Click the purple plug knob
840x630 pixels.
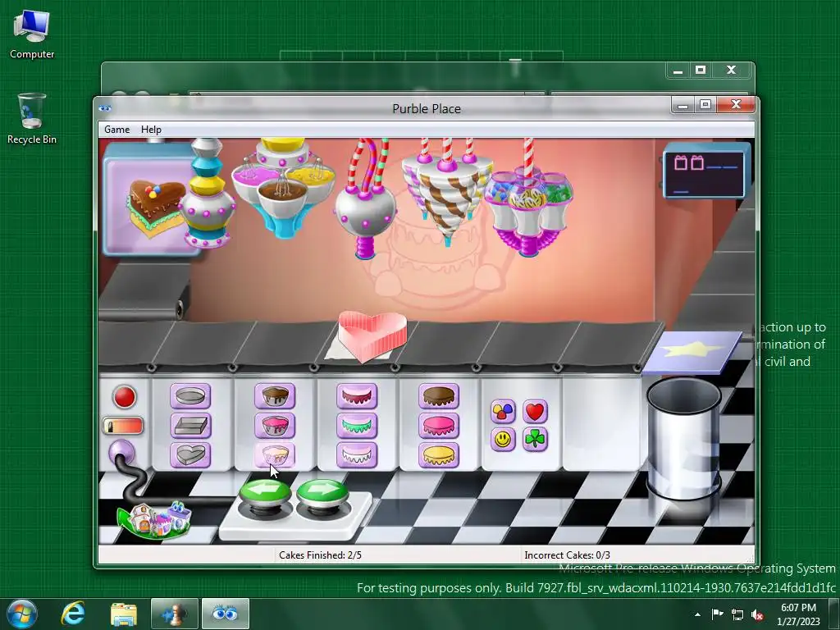click(121, 453)
